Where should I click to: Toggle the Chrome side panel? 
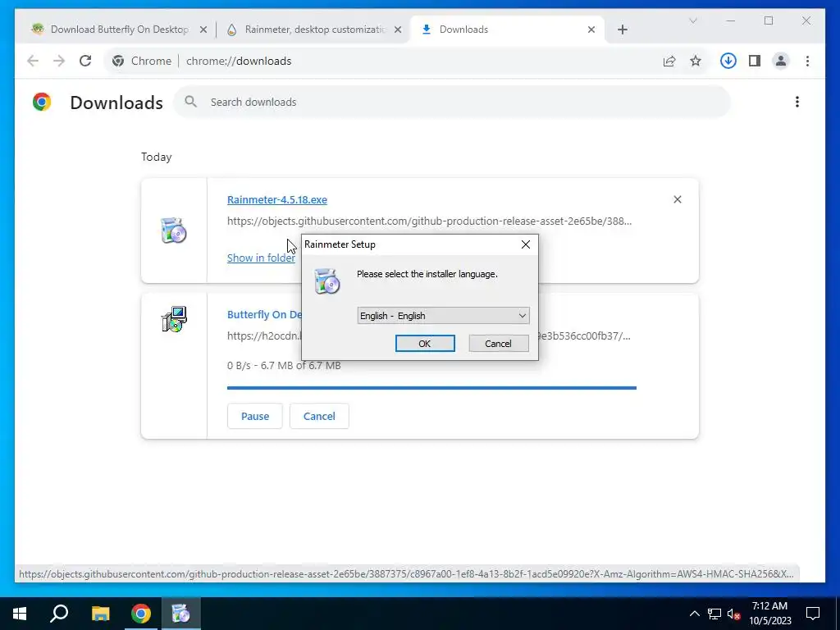pyautogui.click(x=755, y=61)
